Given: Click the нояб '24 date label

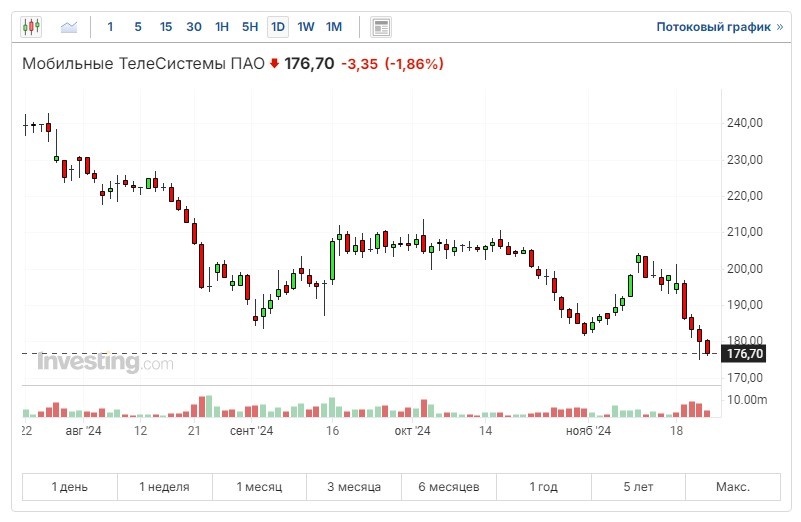Looking at the screenshot, I should (x=588, y=431).
